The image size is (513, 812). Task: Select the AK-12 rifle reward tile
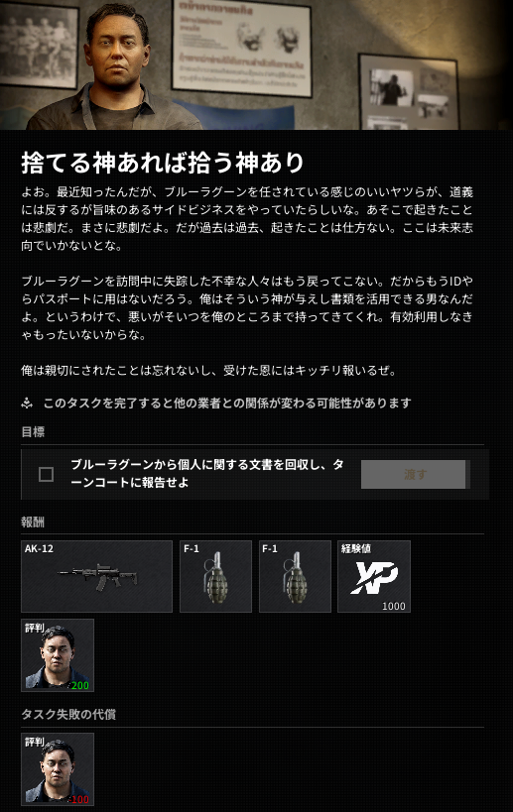[96, 576]
